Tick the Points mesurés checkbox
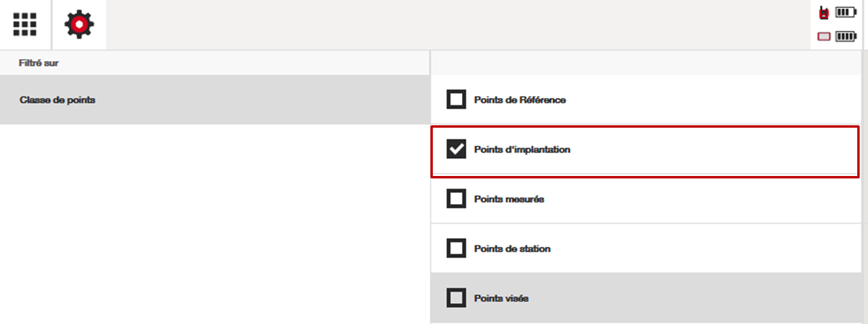Screen dimensions: 868x324 tap(457, 199)
